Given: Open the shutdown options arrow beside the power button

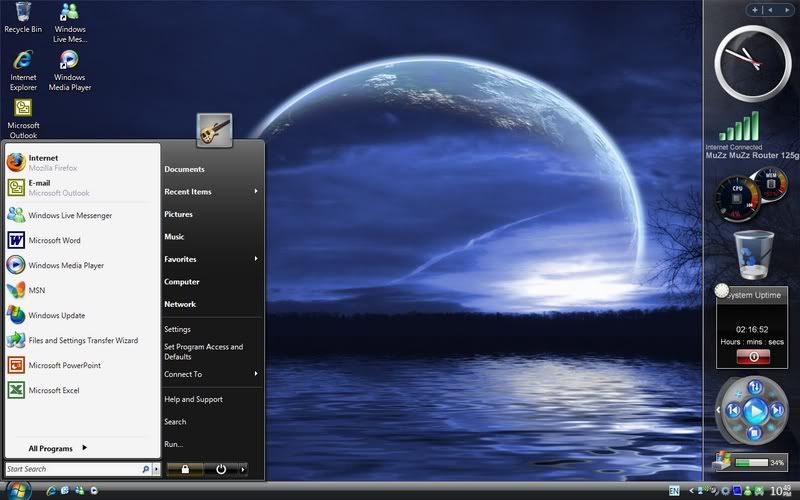Looking at the screenshot, I should point(243,468).
